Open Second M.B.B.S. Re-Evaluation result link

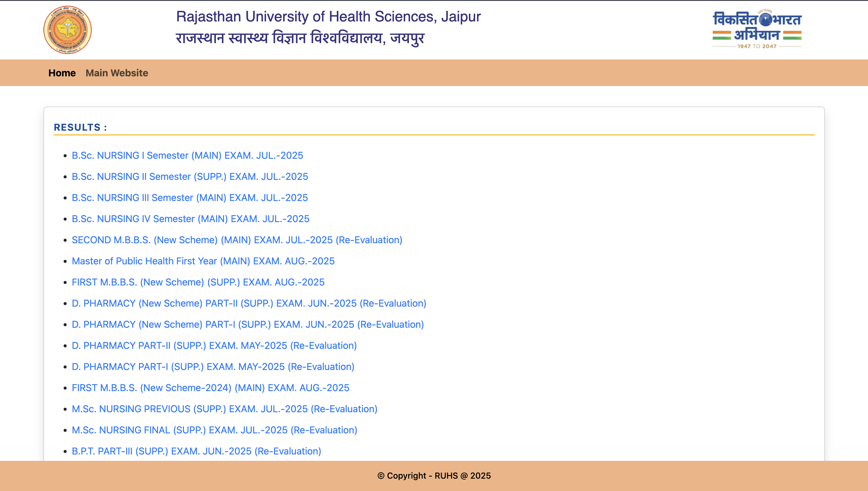tap(237, 240)
